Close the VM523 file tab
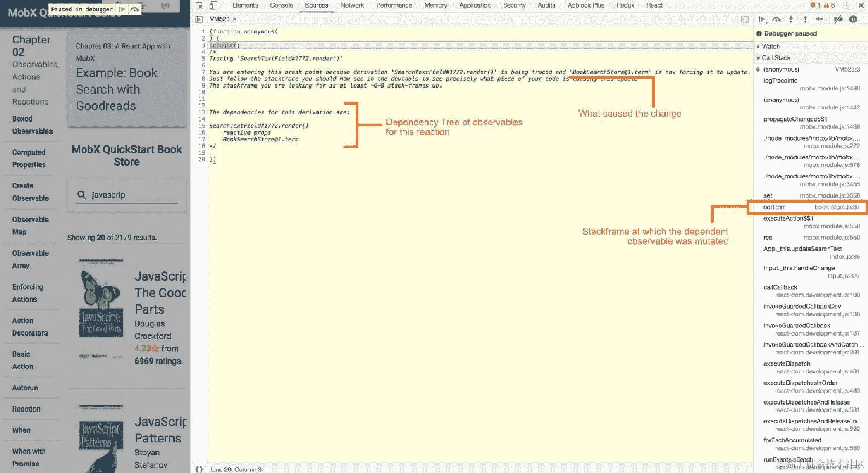The image size is (868, 473). click(x=235, y=19)
